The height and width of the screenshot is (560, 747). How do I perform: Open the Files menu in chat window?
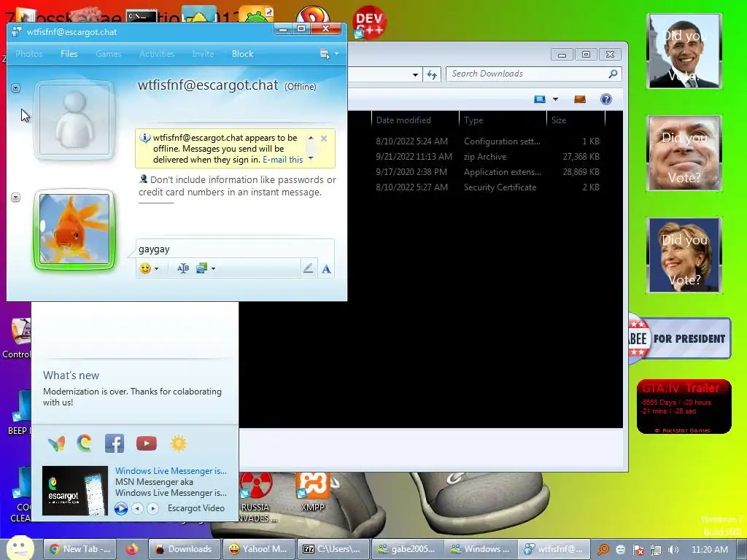coord(69,54)
